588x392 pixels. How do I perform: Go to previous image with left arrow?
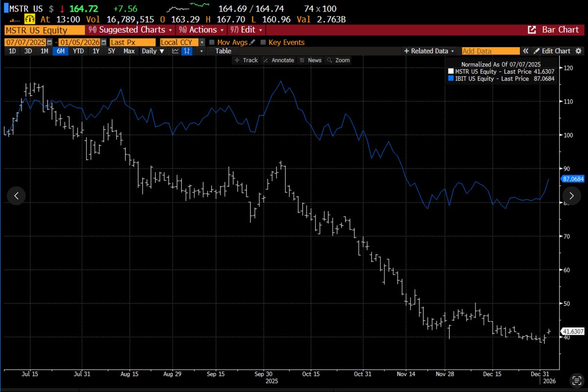16,196
